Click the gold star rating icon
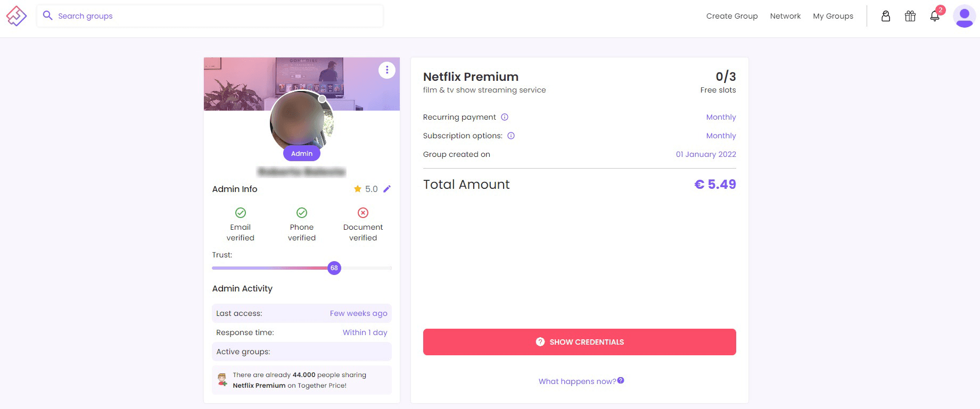Screen dimensions: 980x409 (x=358, y=189)
